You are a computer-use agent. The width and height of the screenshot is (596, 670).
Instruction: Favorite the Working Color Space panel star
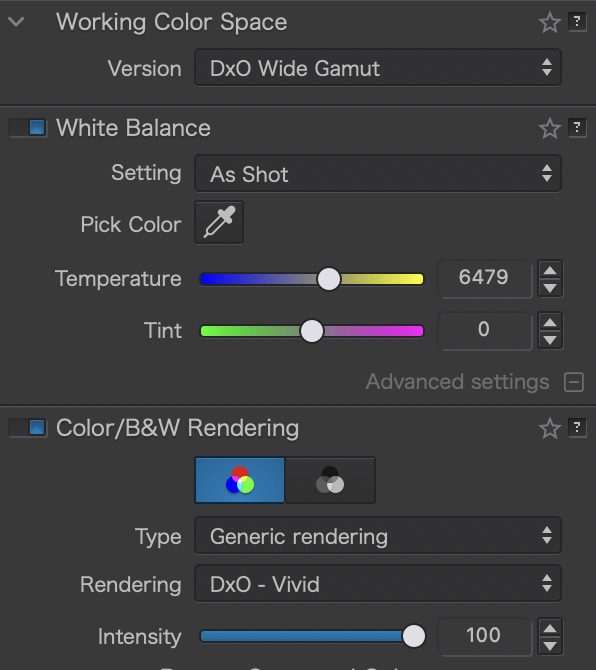click(549, 22)
